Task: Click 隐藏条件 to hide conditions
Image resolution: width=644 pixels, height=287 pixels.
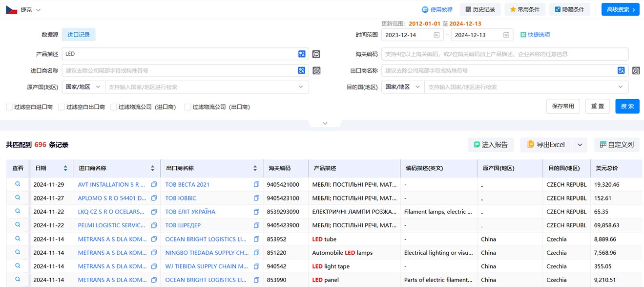Action: pyautogui.click(x=569, y=9)
